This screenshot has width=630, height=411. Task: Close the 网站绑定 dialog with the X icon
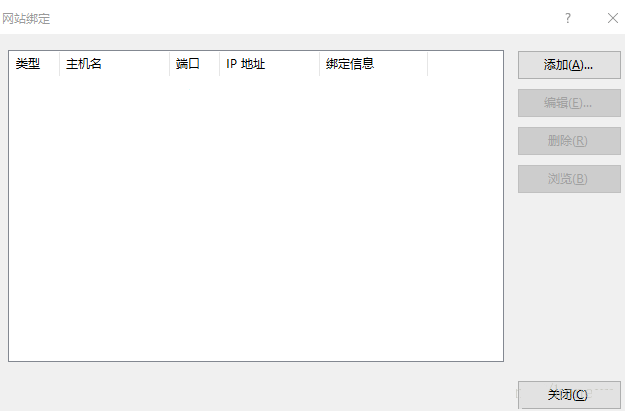(612, 18)
